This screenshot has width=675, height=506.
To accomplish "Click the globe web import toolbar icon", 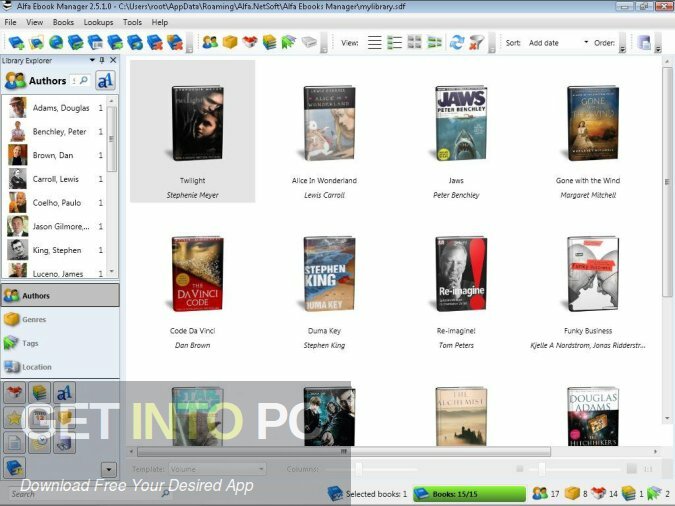I will [56, 43].
